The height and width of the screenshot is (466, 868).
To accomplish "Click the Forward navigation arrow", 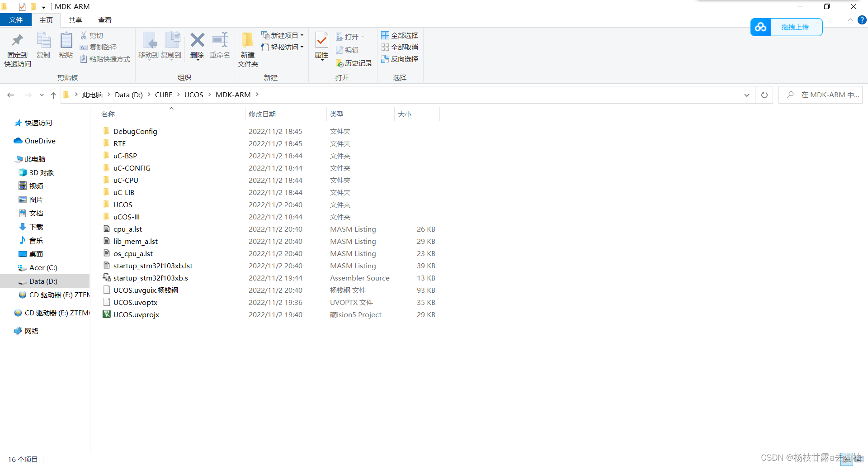I will pyautogui.click(x=28, y=95).
